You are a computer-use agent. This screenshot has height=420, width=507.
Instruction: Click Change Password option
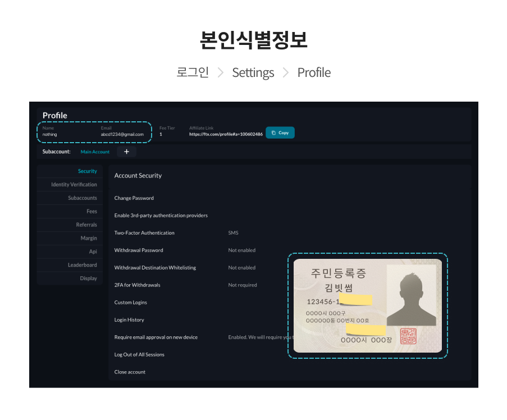134,198
